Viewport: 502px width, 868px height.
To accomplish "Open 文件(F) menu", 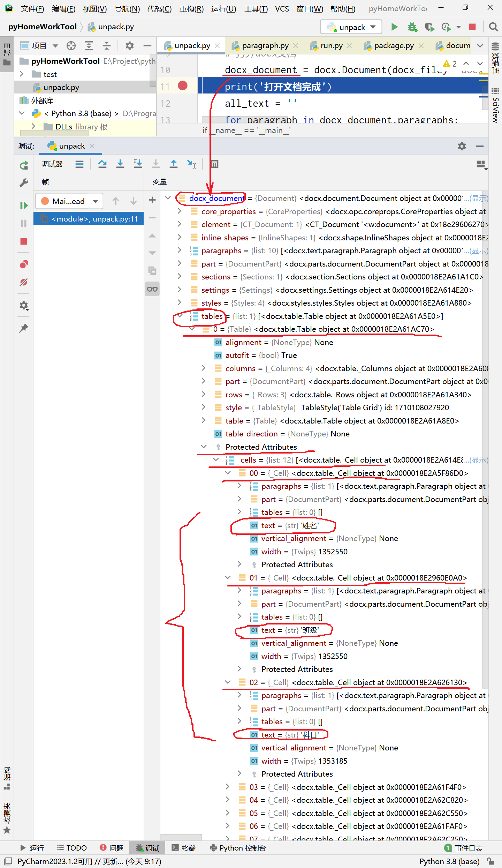I will [32, 9].
